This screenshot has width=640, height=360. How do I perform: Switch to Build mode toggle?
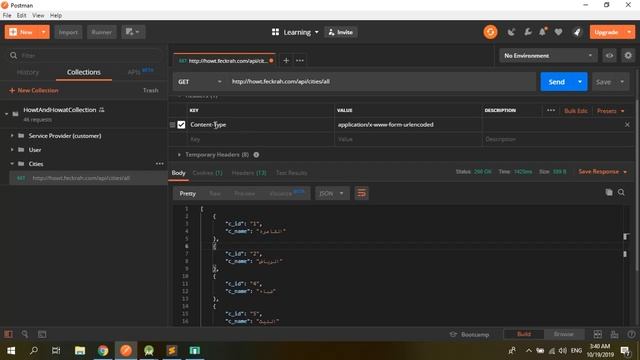(524, 334)
